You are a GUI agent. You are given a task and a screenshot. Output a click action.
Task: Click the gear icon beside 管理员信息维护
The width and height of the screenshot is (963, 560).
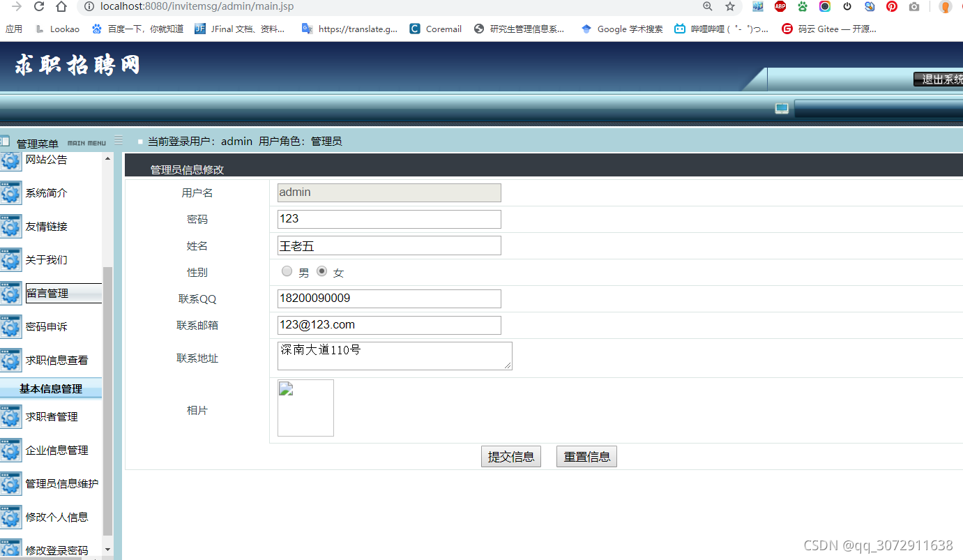pos(10,484)
